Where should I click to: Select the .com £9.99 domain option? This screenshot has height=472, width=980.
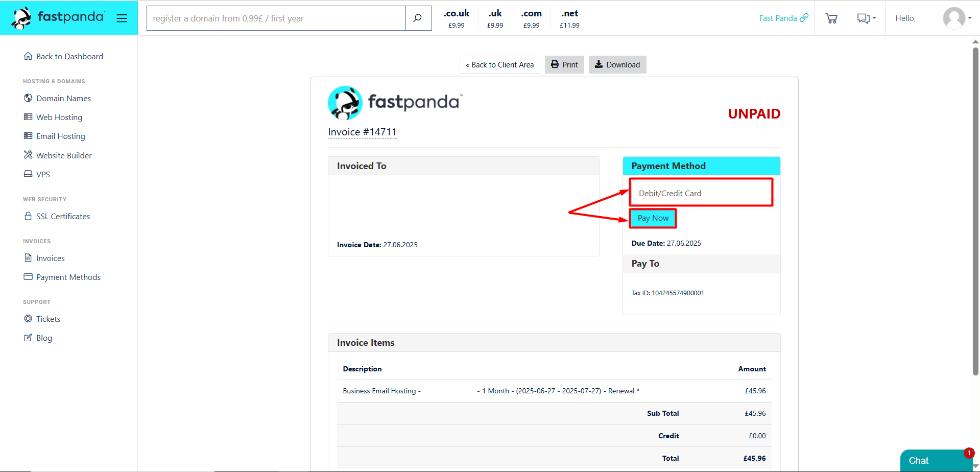(531, 18)
